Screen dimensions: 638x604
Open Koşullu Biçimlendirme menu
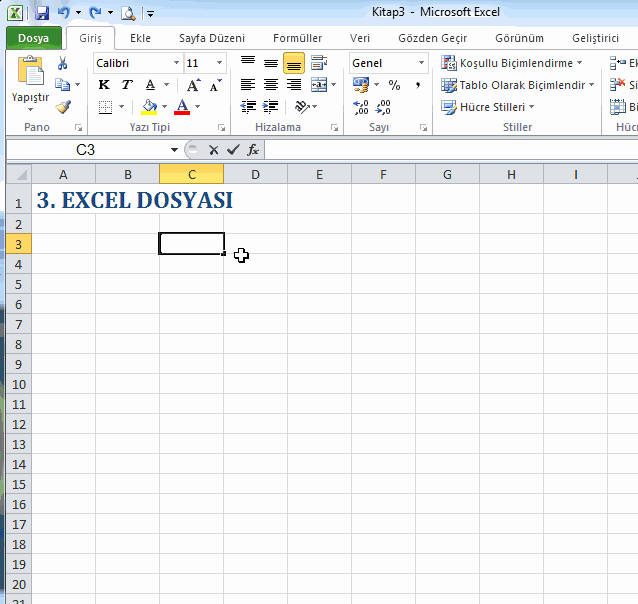click(x=511, y=63)
